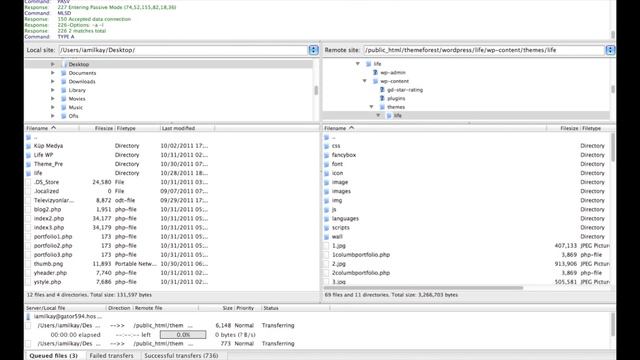Image resolution: width=640 pixels, height=360 pixels.
Task: Edit the Local site path field
Action: click(183, 50)
